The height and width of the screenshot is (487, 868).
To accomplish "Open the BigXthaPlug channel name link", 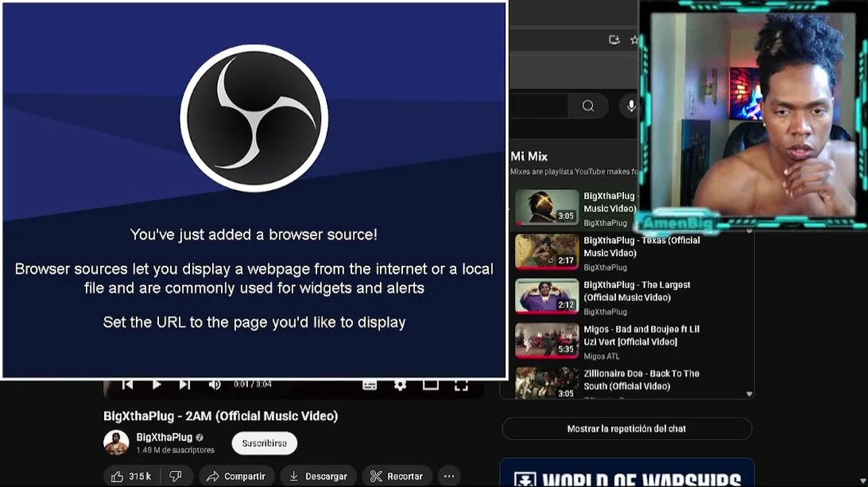I will point(164,437).
